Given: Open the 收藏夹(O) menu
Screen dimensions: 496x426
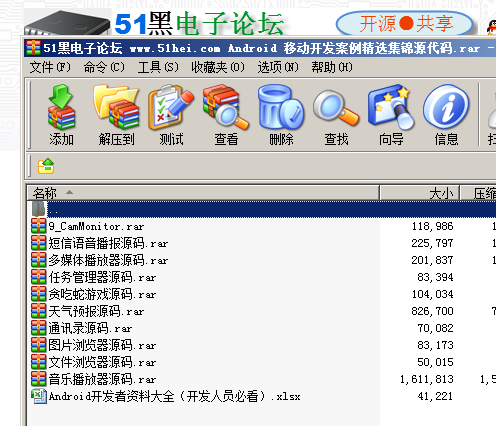Looking at the screenshot, I should (218, 67).
